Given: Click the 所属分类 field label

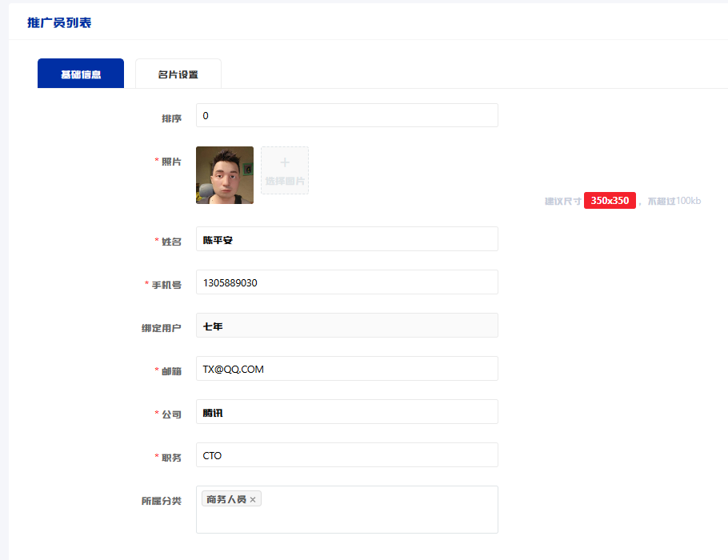Looking at the screenshot, I should coord(161,501).
